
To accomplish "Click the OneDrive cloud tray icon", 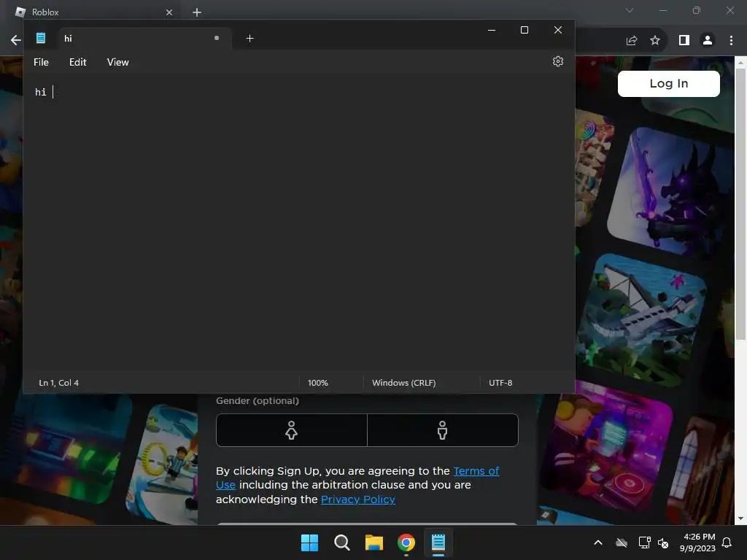I will (x=622, y=542).
